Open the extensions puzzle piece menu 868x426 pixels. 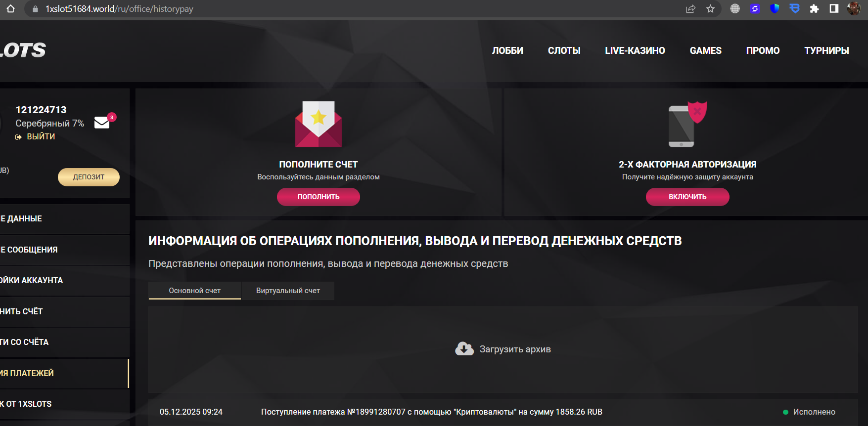814,8
